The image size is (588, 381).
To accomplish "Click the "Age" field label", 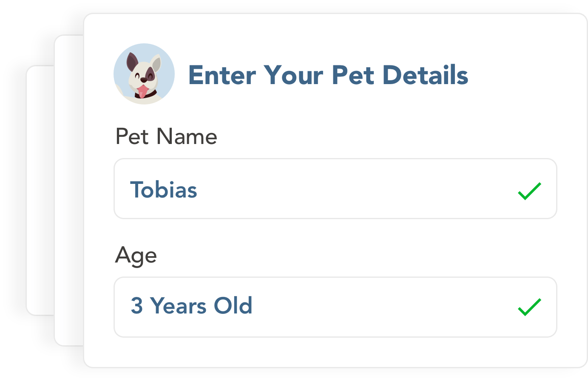I will click(136, 256).
